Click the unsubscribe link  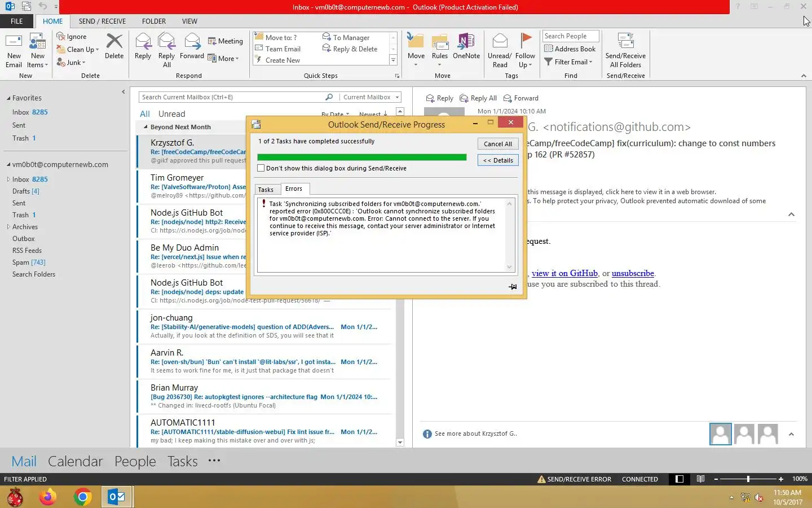click(633, 273)
